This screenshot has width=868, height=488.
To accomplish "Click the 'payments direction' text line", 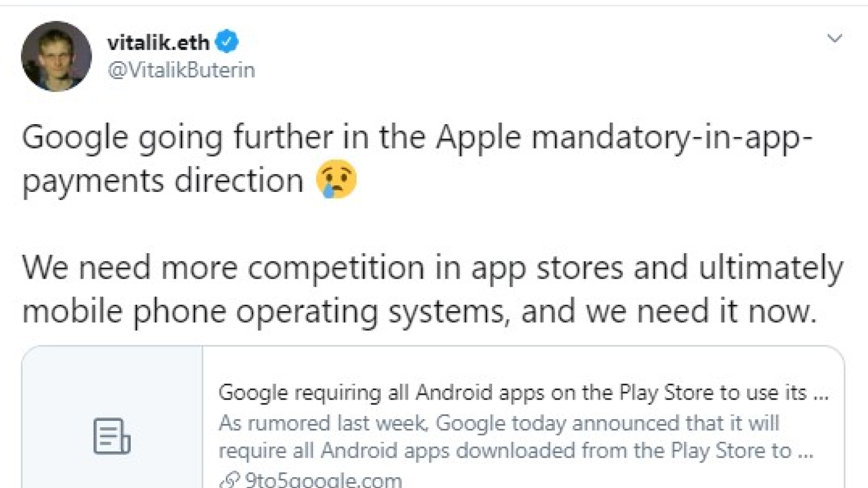I will pos(163,182).
